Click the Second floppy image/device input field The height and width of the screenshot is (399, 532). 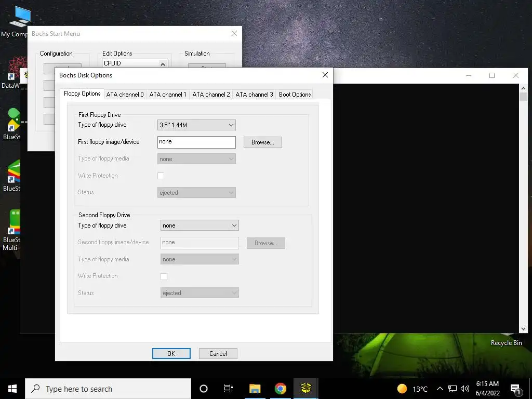pyautogui.click(x=199, y=243)
